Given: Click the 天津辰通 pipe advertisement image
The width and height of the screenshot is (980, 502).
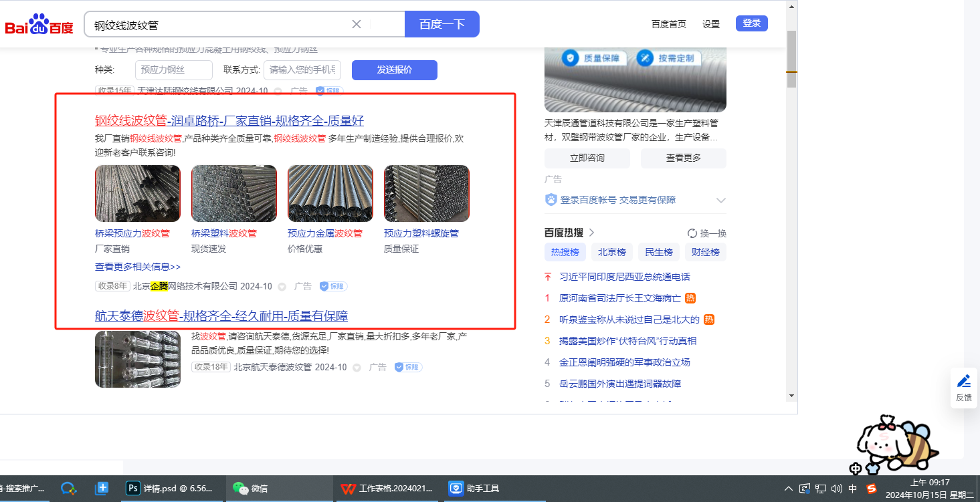Looking at the screenshot, I should coord(635,80).
